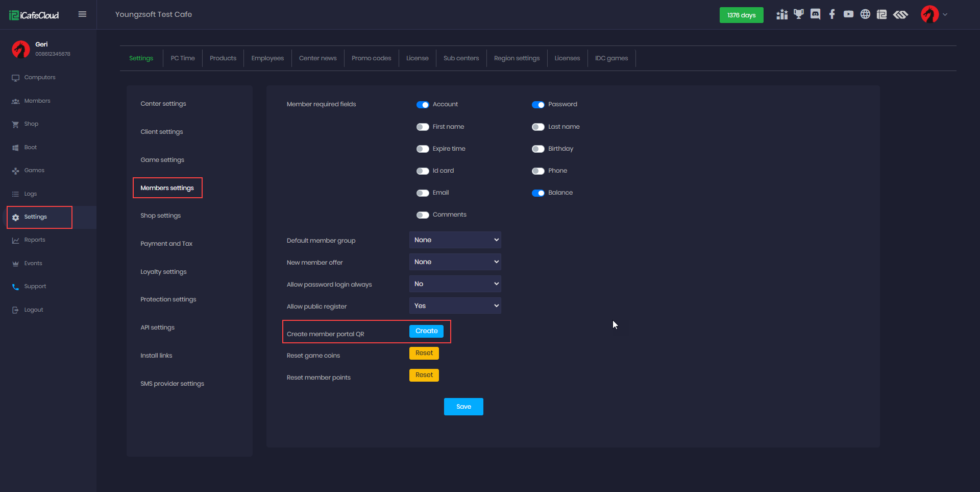Enable the Email required field toggle
Image resolution: width=980 pixels, height=492 pixels.
click(x=423, y=193)
